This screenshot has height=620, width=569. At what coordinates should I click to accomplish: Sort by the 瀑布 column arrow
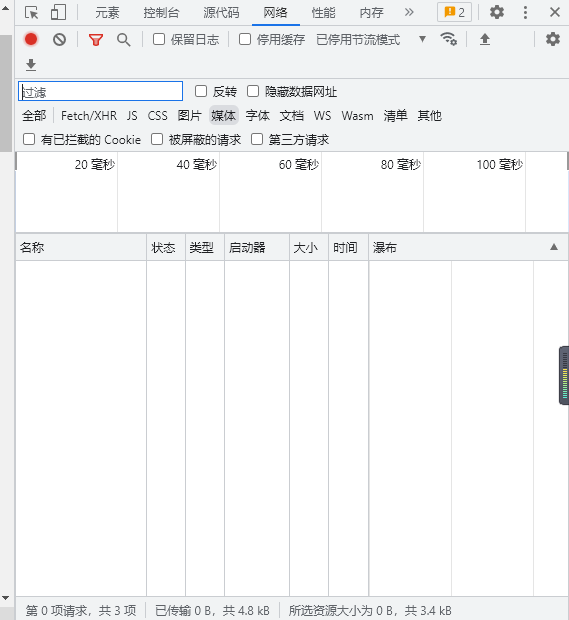(x=554, y=247)
